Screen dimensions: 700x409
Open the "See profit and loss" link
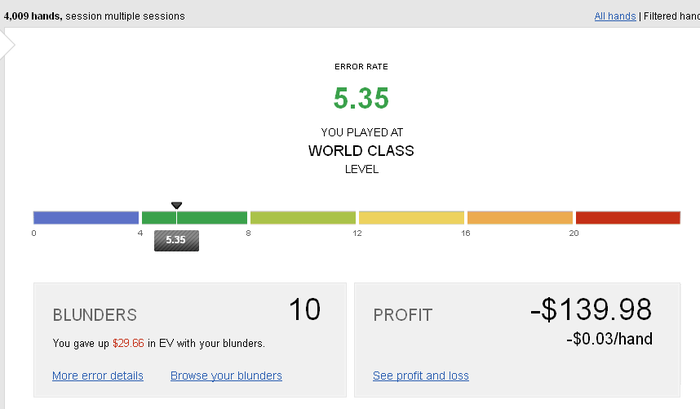(x=421, y=376)
